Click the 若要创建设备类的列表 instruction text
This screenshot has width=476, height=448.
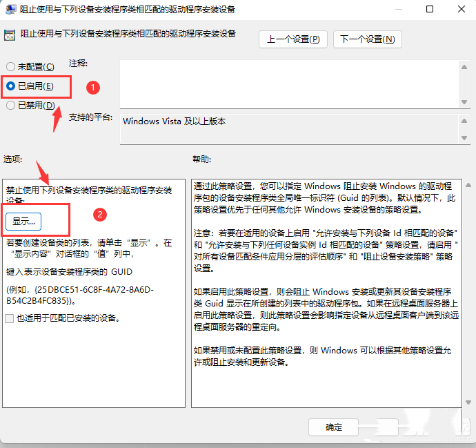89,248
